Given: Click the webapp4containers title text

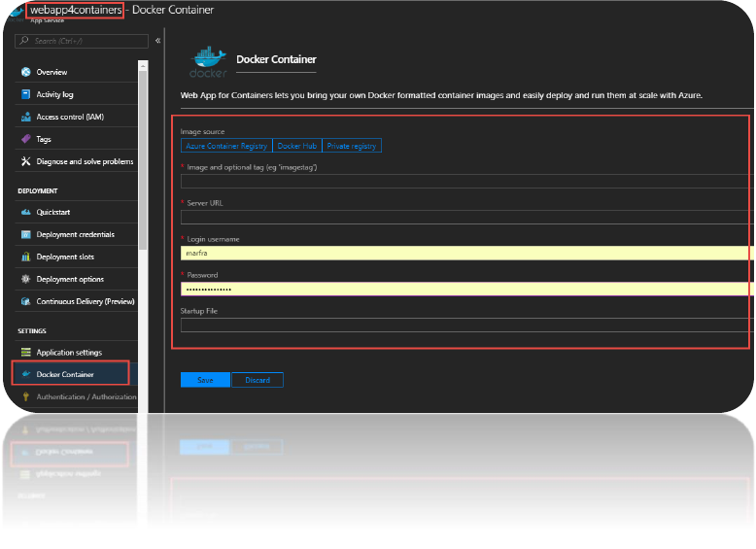Looking at the screenshot, I should click(76, 10).
